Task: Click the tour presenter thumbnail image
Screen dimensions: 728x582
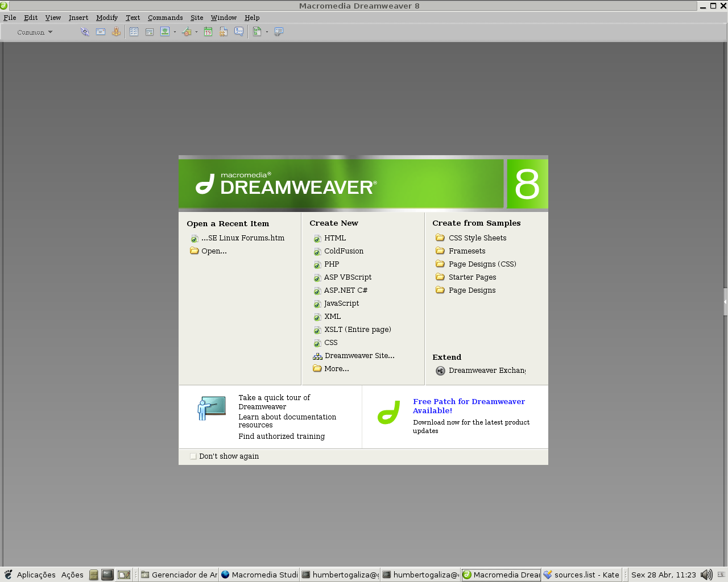Action: (212, 409)
